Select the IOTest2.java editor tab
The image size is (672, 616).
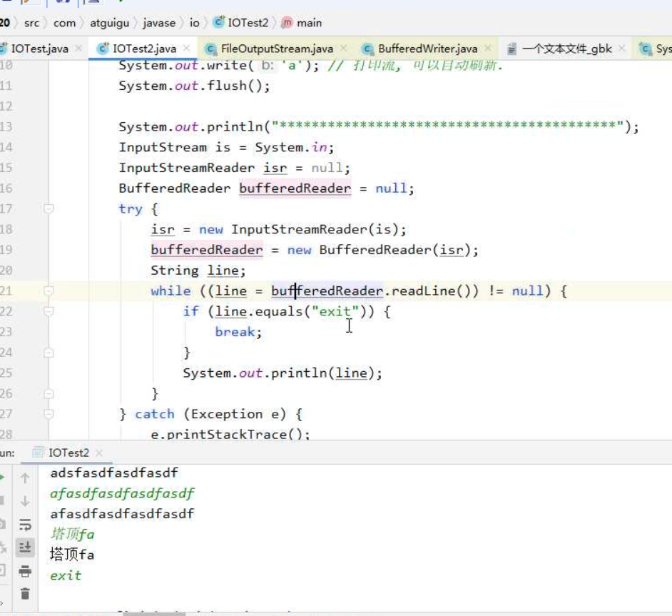[144, 49]
